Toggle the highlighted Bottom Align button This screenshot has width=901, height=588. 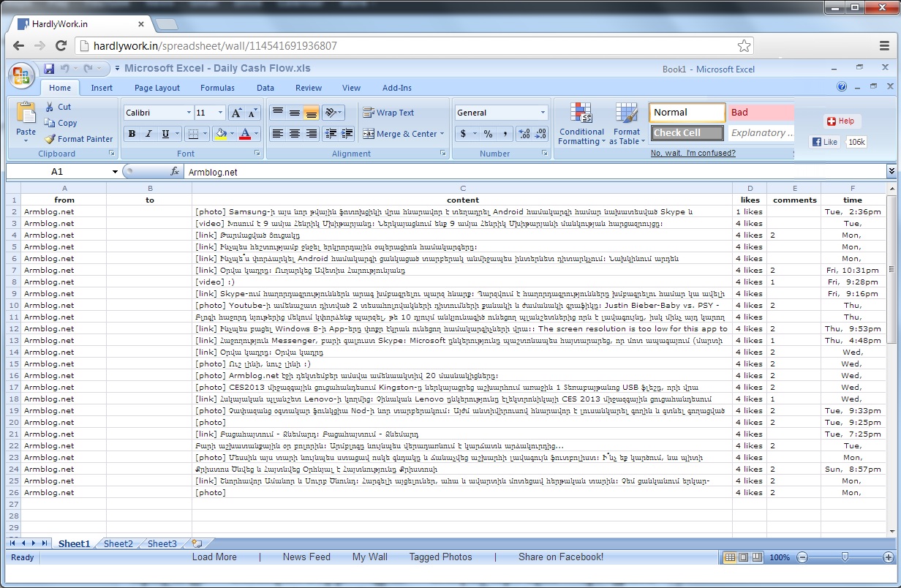[311, 113]
